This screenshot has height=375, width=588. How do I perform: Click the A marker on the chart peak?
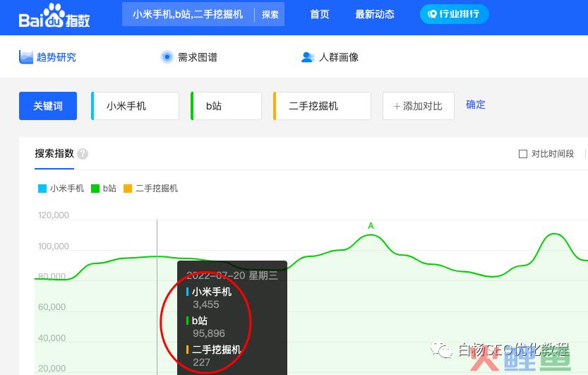pyautogui.click(x=371, y=226)
